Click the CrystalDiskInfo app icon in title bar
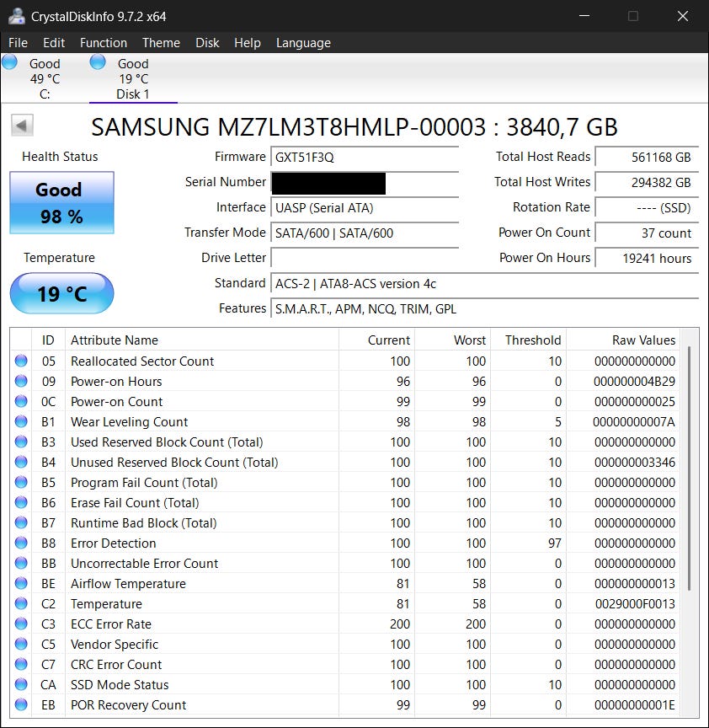The height and width of the screenshot is (728, 709). [x=16, y=16]
